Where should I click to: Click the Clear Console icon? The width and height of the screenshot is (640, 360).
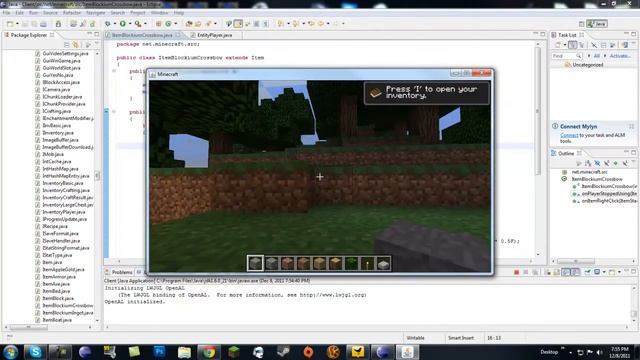[547, 272]
